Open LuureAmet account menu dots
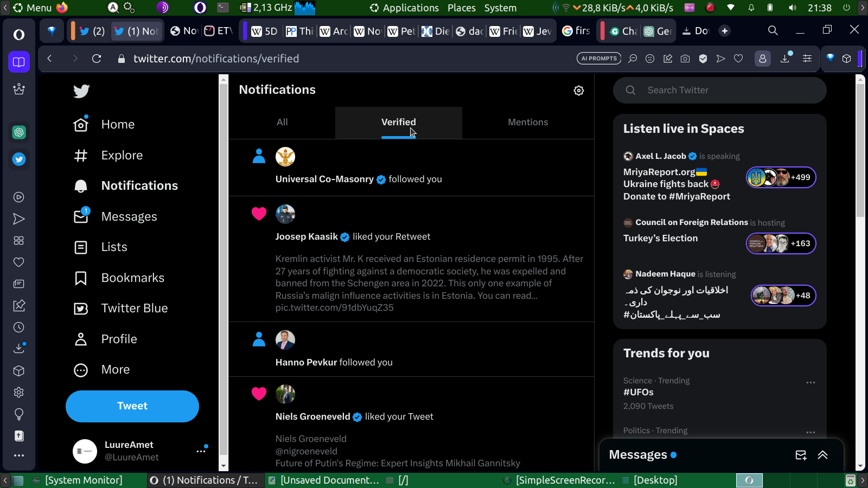Image resolution: width=868 pixels, height=488 pixels. pos(201,451)
